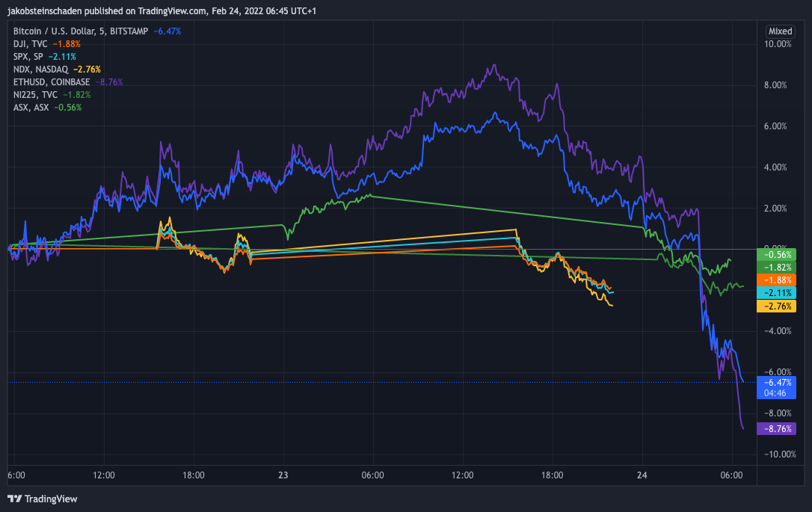Click the NDX -2.76% legend value
Viewport: 812px width, 512px height.
(87, 70)
